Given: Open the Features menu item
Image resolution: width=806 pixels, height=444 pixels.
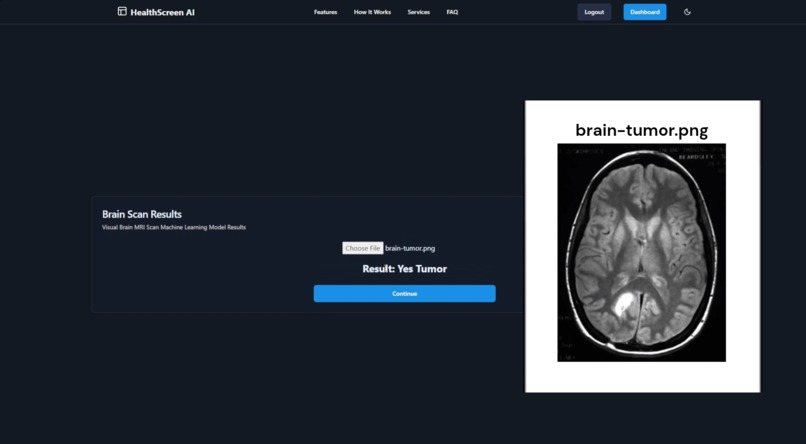Looking at the screenshot, I should click(325, 12).
